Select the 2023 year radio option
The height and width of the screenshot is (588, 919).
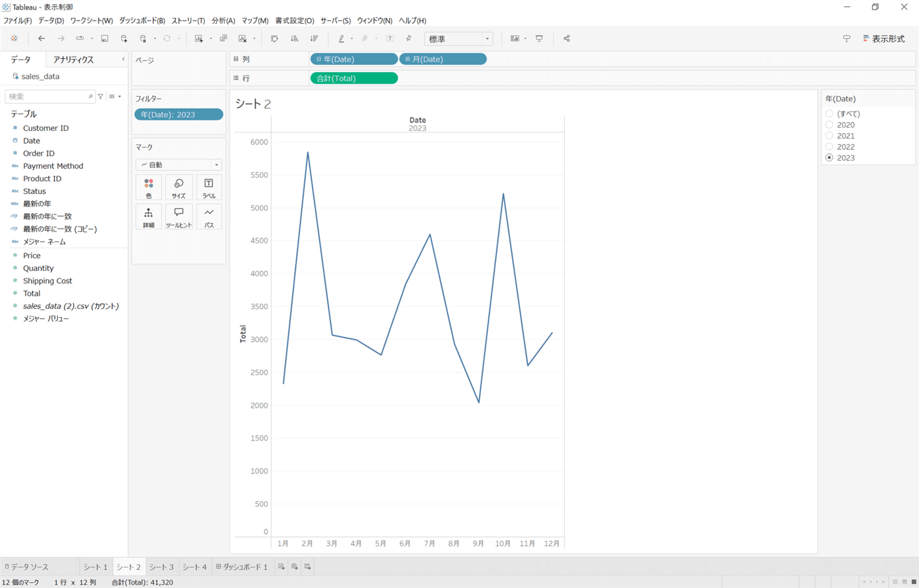pos(829,158)
